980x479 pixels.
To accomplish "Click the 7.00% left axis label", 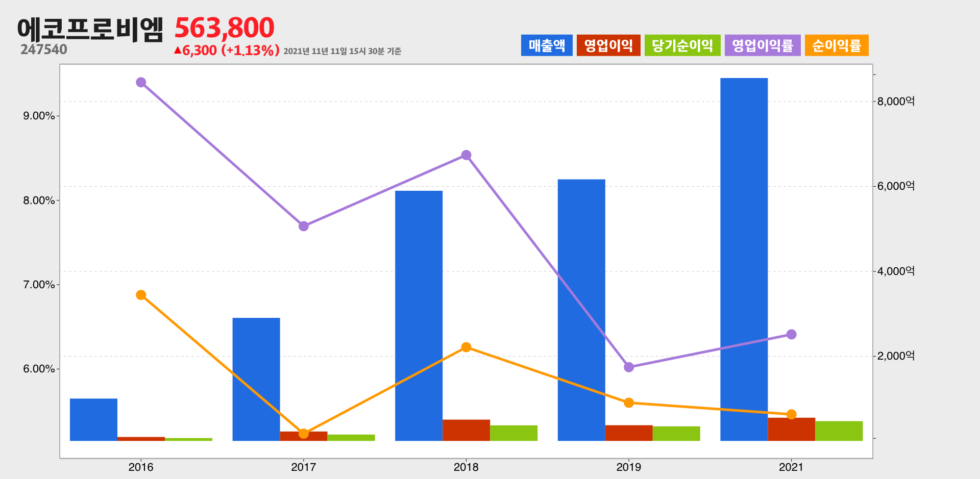I will tap(39, 285).
